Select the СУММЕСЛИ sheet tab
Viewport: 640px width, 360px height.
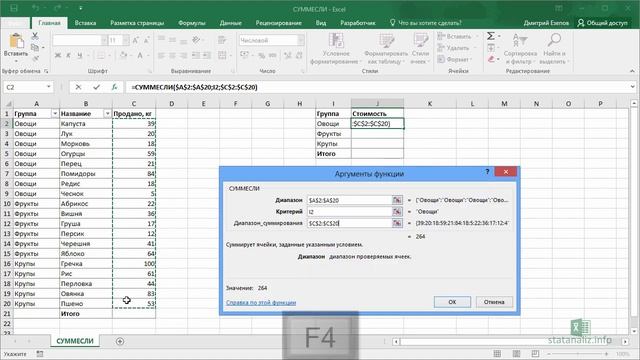click(75, 341)
